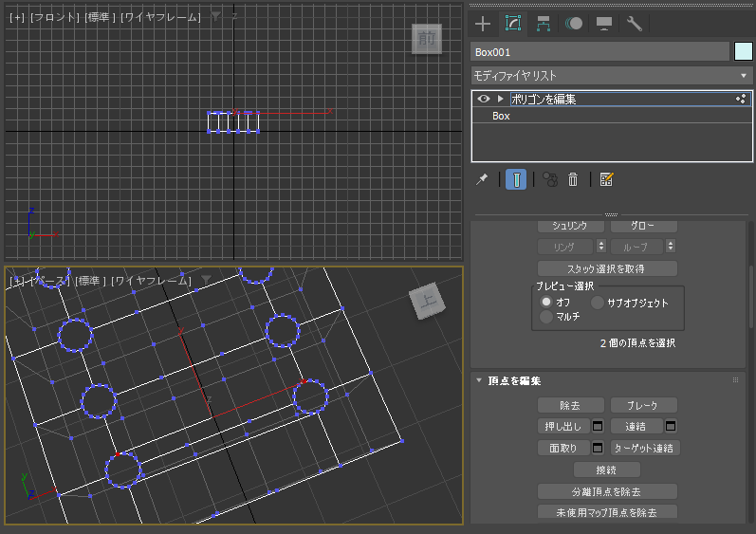Screen dimensions: 756x534
Task: Click the 除去 button
Action: pos(570,405)
